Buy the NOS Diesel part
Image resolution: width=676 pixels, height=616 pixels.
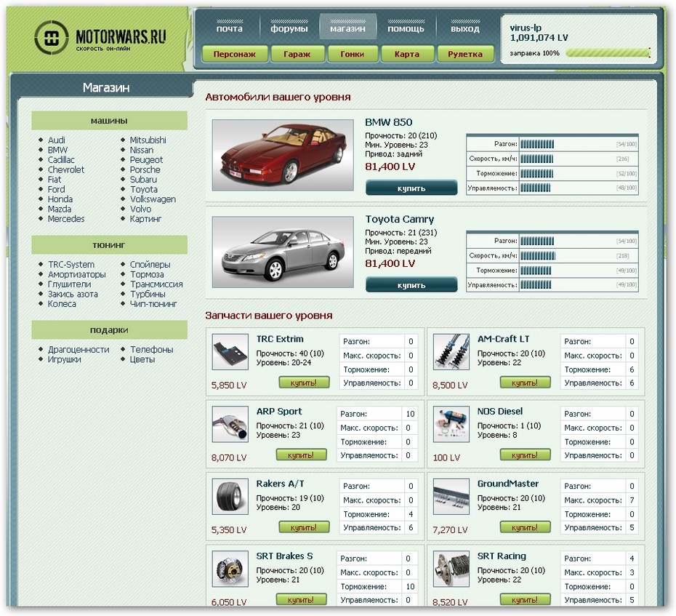525,455
